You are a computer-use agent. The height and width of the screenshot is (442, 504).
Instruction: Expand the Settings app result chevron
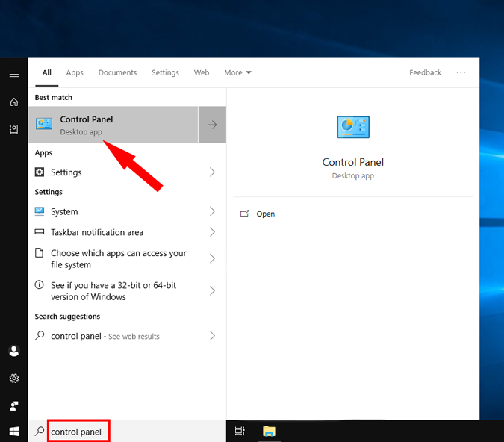tap(212, 172)
